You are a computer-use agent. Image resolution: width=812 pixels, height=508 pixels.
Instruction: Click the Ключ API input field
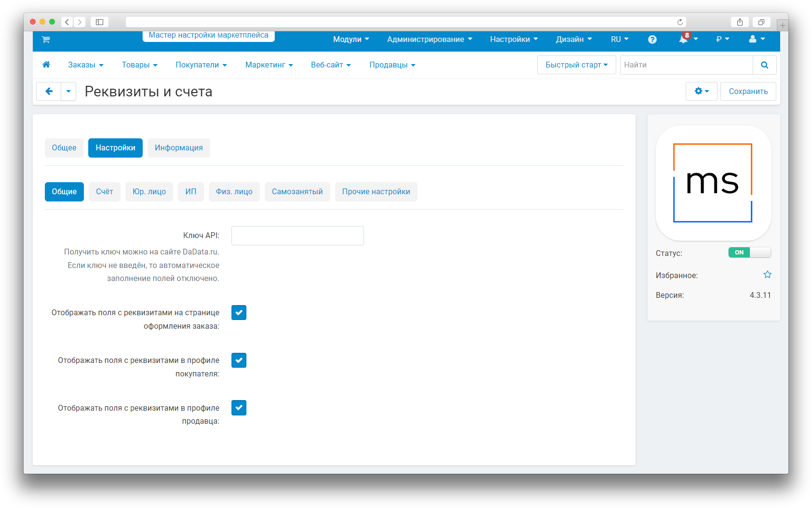click(298, 236)
